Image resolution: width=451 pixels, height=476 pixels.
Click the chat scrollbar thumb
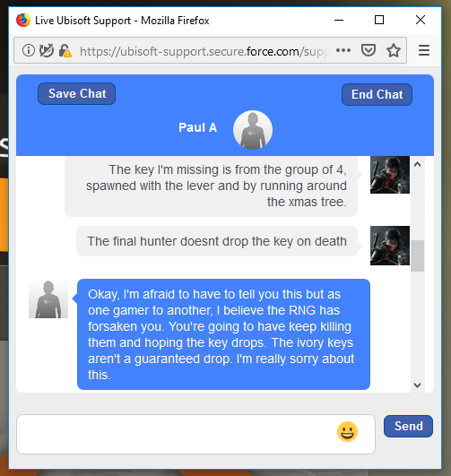coord(417,255)
